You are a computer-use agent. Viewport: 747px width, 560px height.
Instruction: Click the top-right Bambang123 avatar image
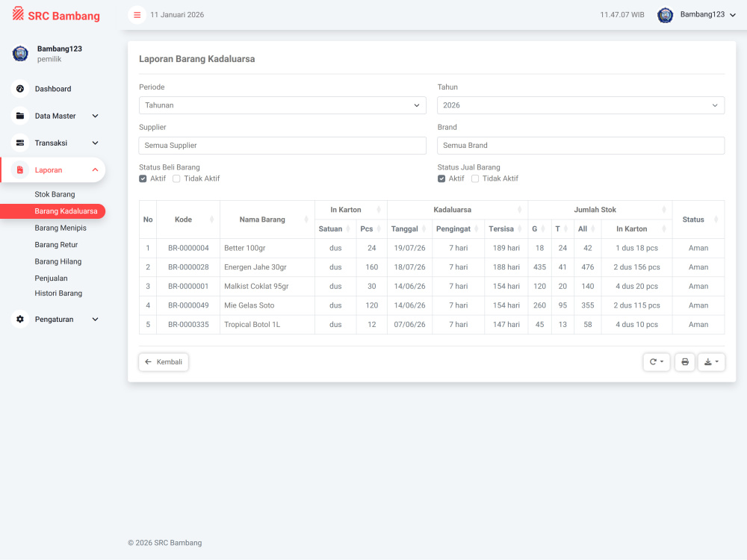tap(665, 15)
